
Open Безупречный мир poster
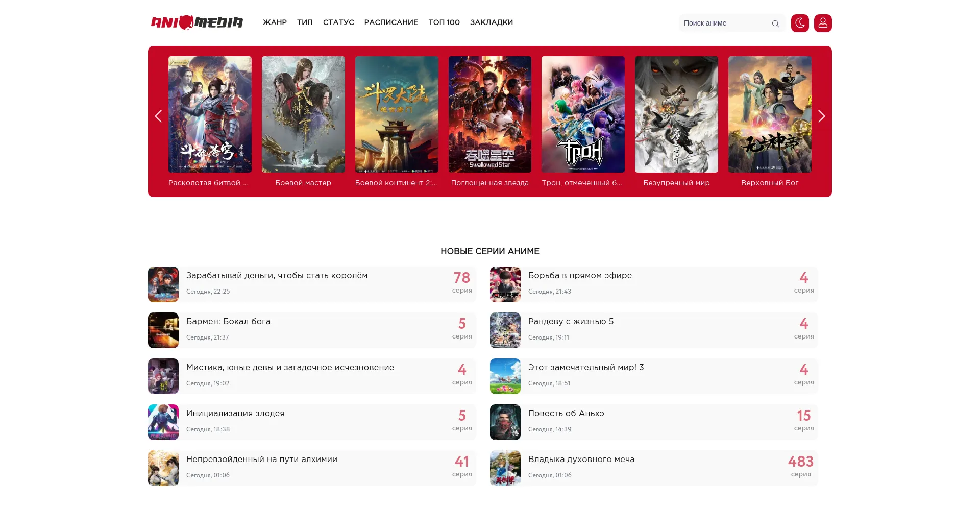tap(676, 114)
